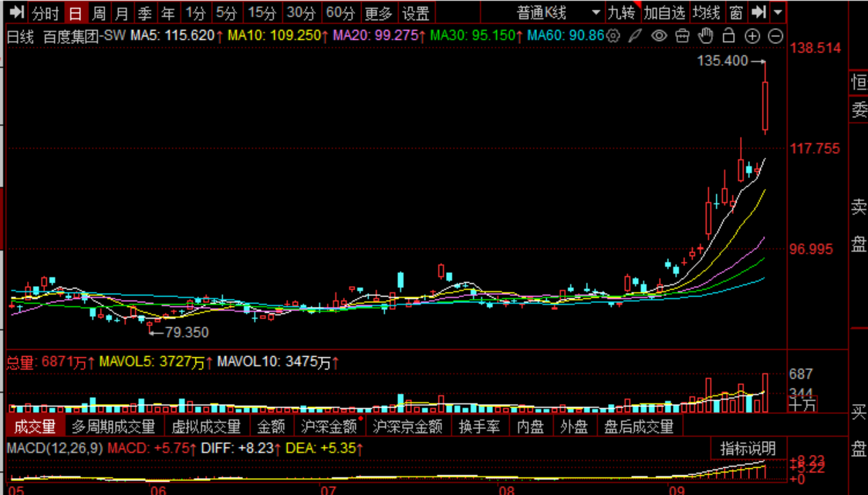Click the 委 side panel button
Image resolution: width=868 pixels, height=495 pixels.
coord(859,110)
